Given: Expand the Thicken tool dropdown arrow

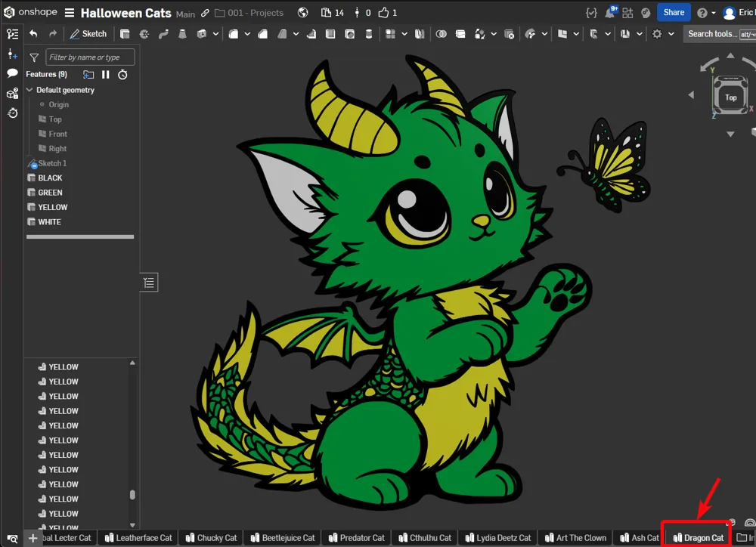Looking at the screenshot, I should (215, 34).
